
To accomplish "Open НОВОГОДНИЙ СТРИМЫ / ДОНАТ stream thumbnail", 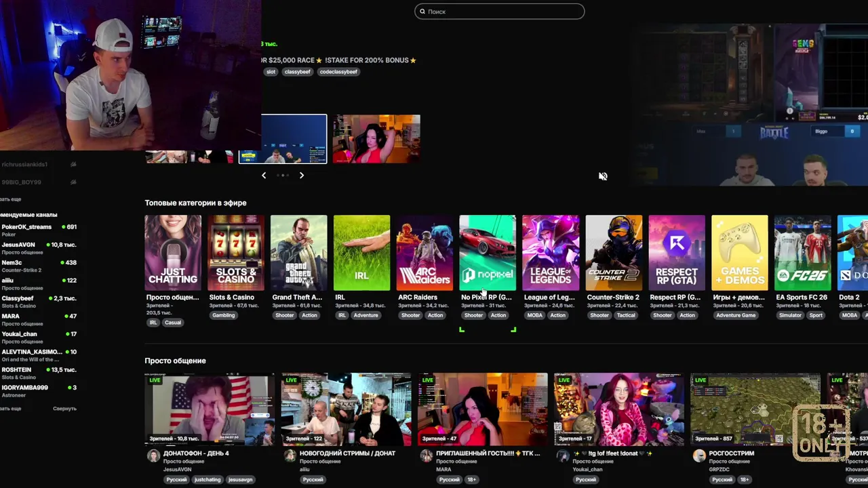I will 346,409.
